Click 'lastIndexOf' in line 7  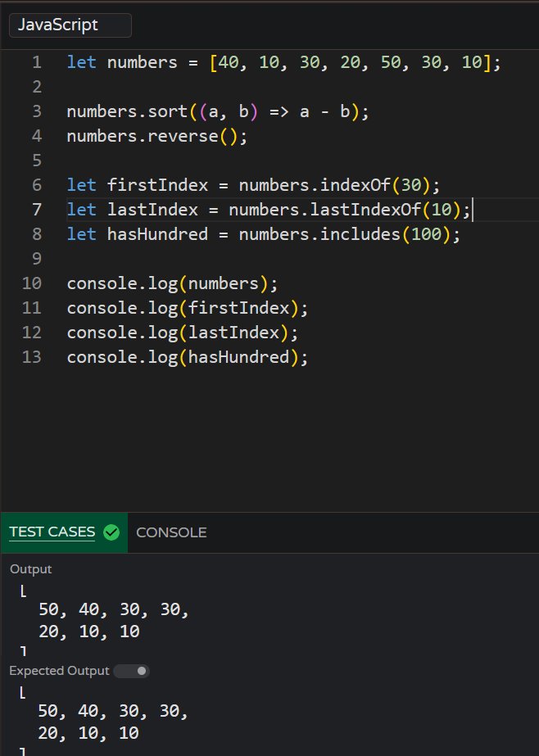pyautogui.click(x=365, y=210)
